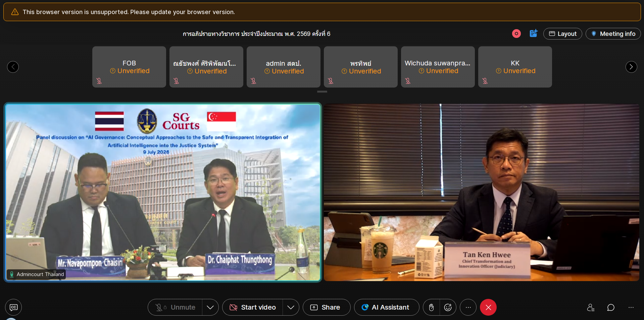Leave meeting with the red X button
Viewport: 644px width, 320px height.
[x=488, y=307]
